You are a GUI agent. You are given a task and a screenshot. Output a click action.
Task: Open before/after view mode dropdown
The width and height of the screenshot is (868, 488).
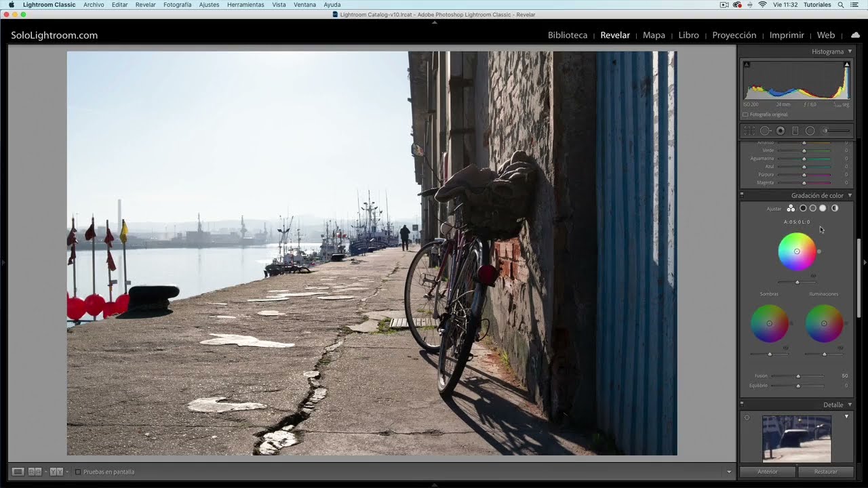67,472
